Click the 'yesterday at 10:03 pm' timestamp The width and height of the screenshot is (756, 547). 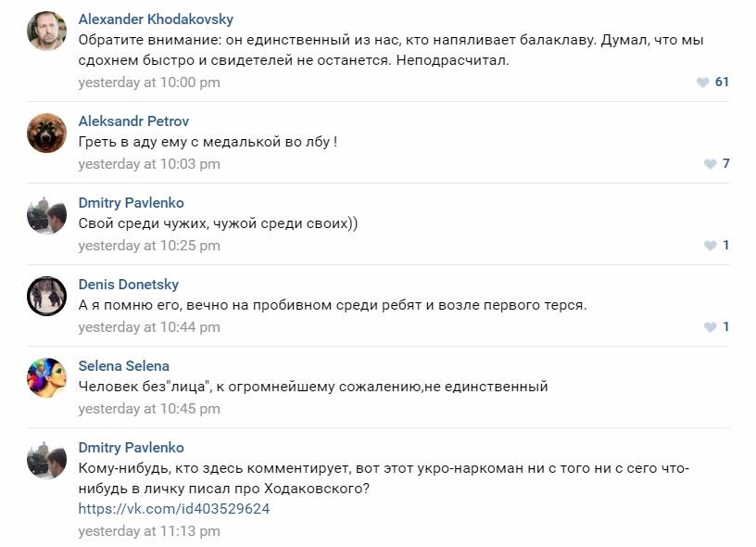149,164
